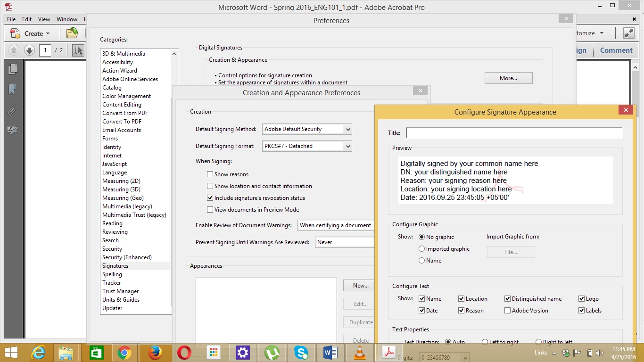Viewport: 644px width, 362px height.
Task: Toggle Read Mode expand icon at top right
Action: click(x=628, y=33)
